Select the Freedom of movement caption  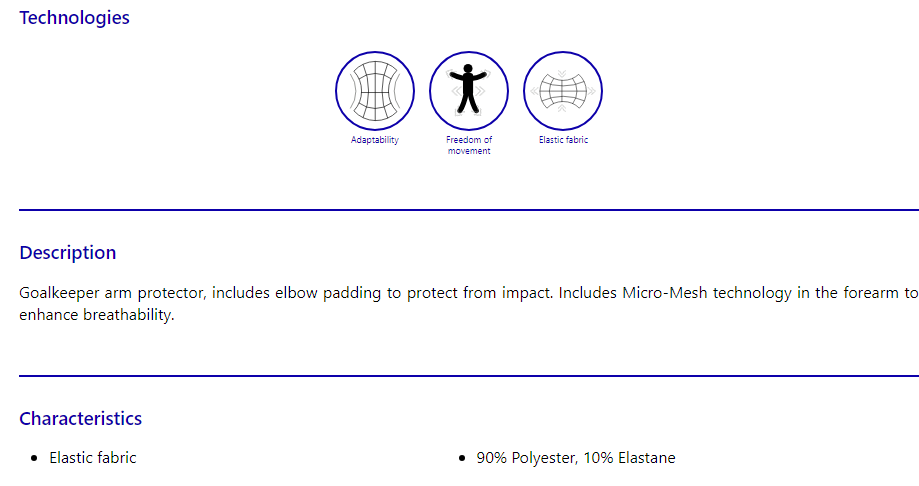[x=469, y=145]
